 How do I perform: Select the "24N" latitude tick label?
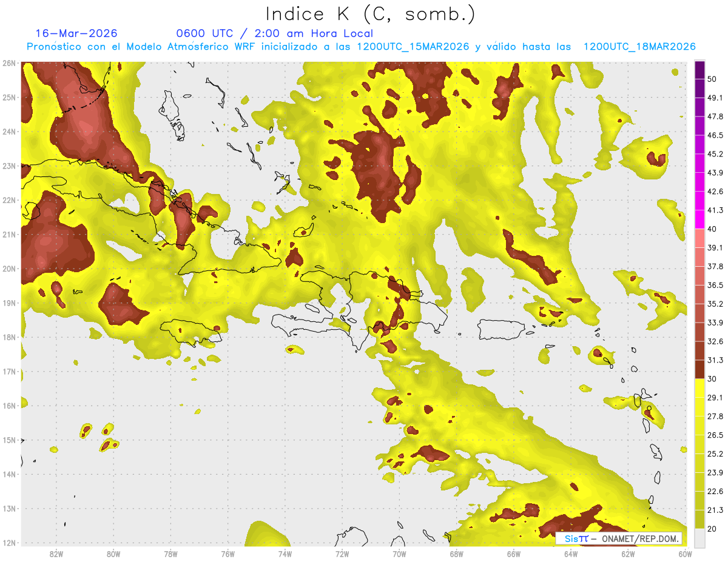point(8,132)
